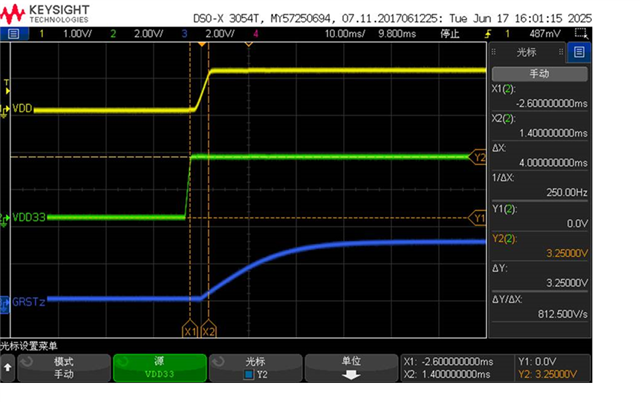This screenshot has height=402, width=640.
Task: Click the 10.00ms/ timebase readout
Action: click(345, 34)
